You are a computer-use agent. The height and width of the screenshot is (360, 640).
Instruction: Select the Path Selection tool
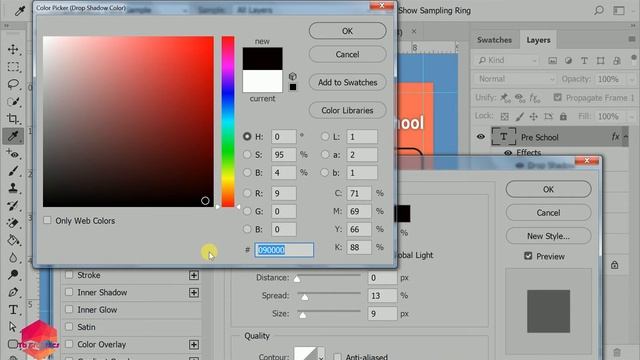coord(13,327)
